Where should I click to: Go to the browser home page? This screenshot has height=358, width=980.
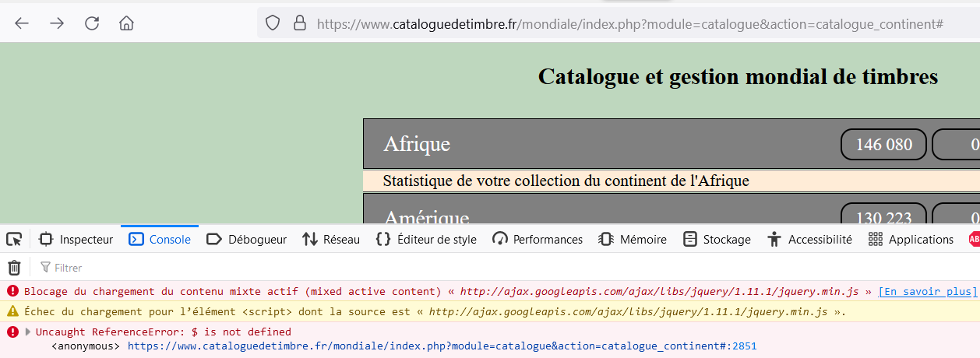[126, 23]
